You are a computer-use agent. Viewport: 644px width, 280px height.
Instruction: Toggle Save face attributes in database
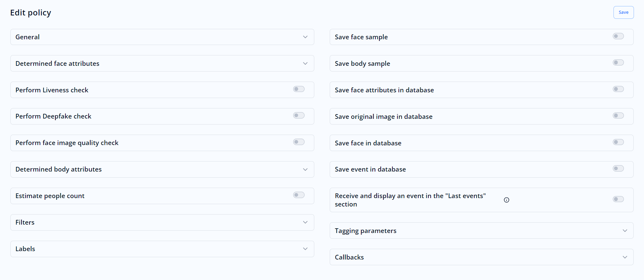click(x=618, y=89)
